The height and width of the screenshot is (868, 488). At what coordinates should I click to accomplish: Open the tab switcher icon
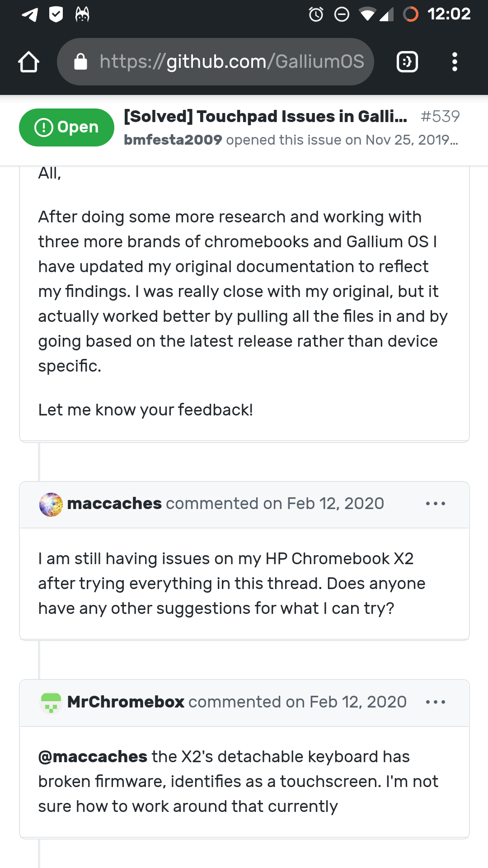pos(407,62)
